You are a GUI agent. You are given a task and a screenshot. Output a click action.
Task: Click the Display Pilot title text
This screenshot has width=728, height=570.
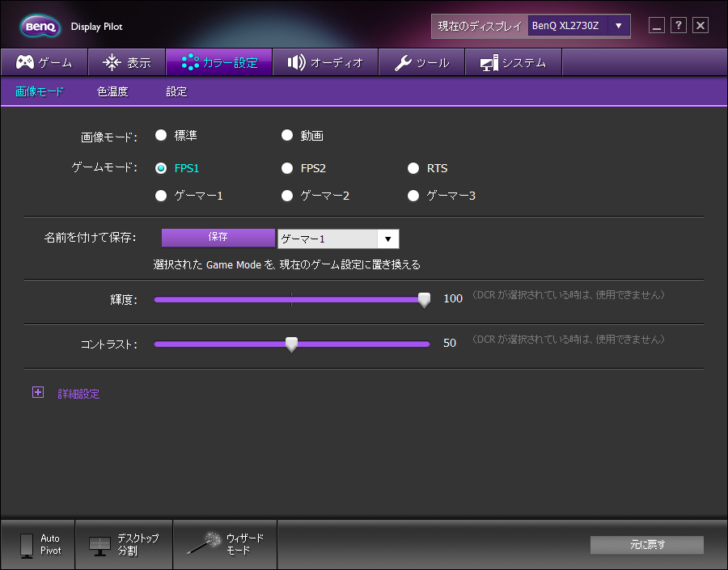96,27
